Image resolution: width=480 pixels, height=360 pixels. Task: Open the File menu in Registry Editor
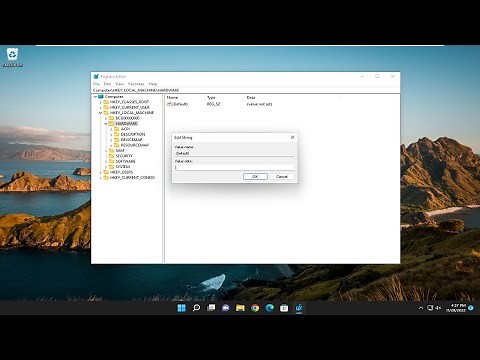[x=96, y=84]
